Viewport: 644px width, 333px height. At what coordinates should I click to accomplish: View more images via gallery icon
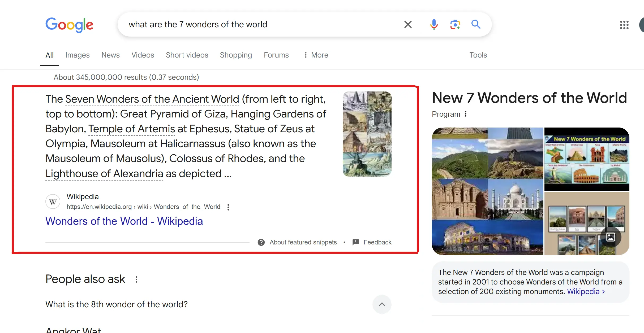[x=611, y=237]
